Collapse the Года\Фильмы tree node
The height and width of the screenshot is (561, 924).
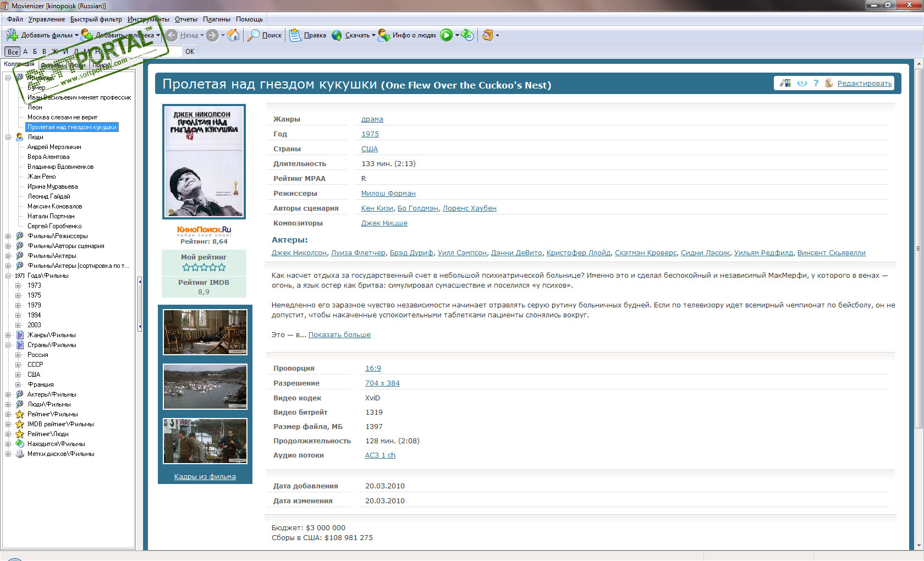tap(8, 276)
